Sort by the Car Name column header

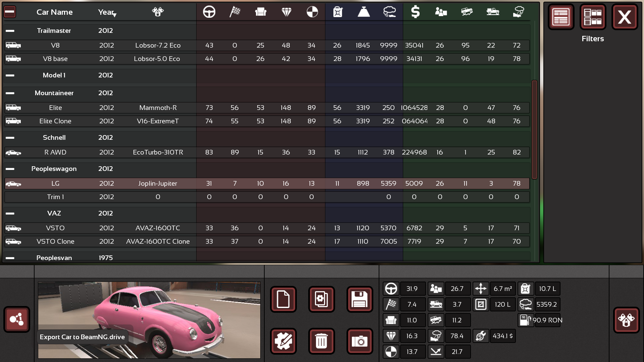tap(54, 12)
